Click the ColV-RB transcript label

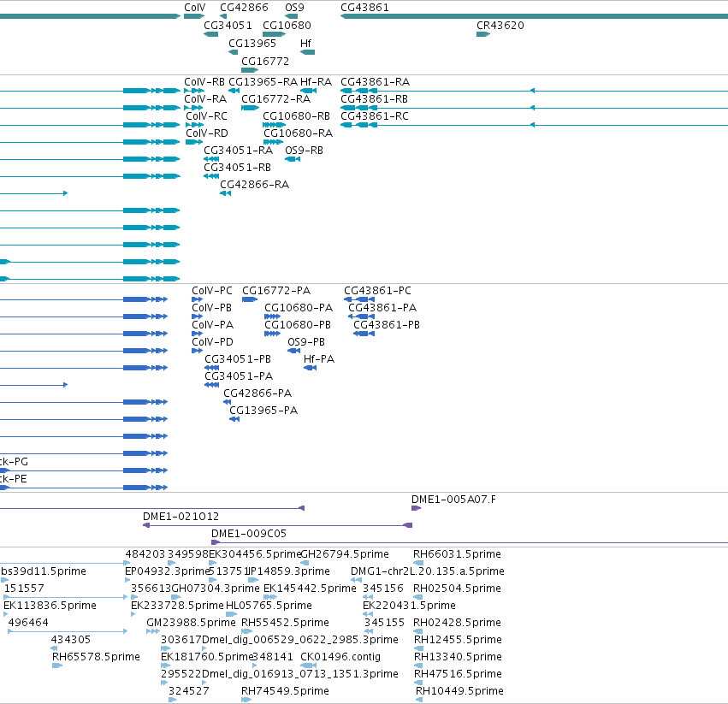204,82
